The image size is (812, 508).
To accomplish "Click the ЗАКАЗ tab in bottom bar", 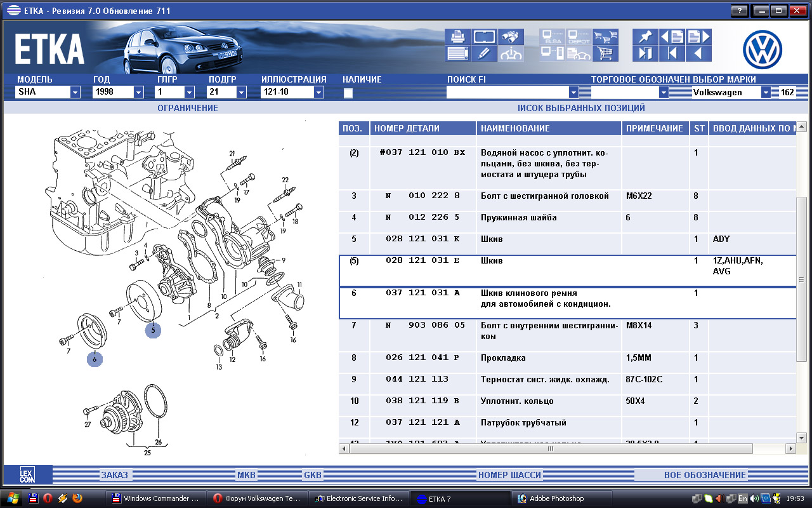I will click(x=114, y=475).
